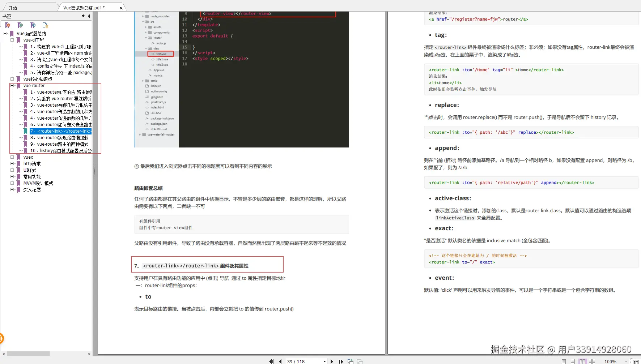641x364 pixels.
Task: Open the page number dropdown
Action: click(324, 361)
